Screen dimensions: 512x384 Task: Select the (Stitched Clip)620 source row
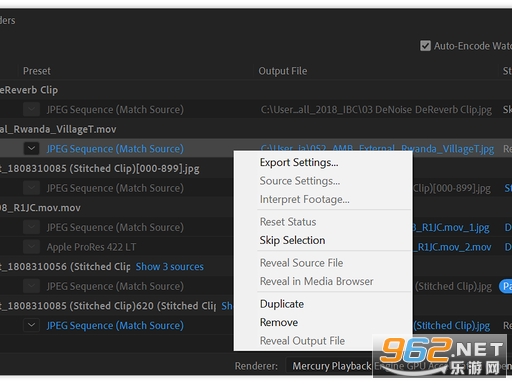pyautogui.click(x=108, y=306)
